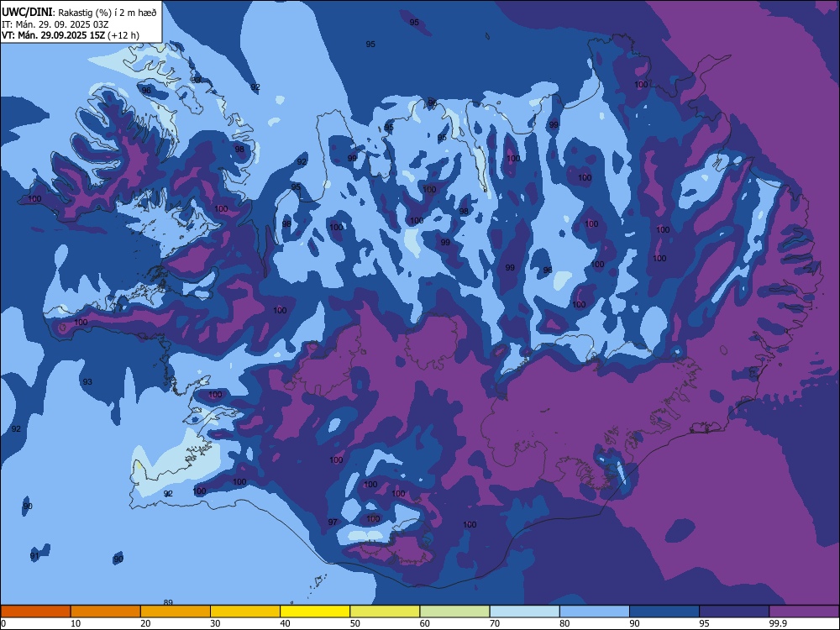Image resolution: width=840 pixels, height=630 pixels.
Task: Select the orange 10–20 legend color block
Action: pyautogui.click(x=106, y=612)
